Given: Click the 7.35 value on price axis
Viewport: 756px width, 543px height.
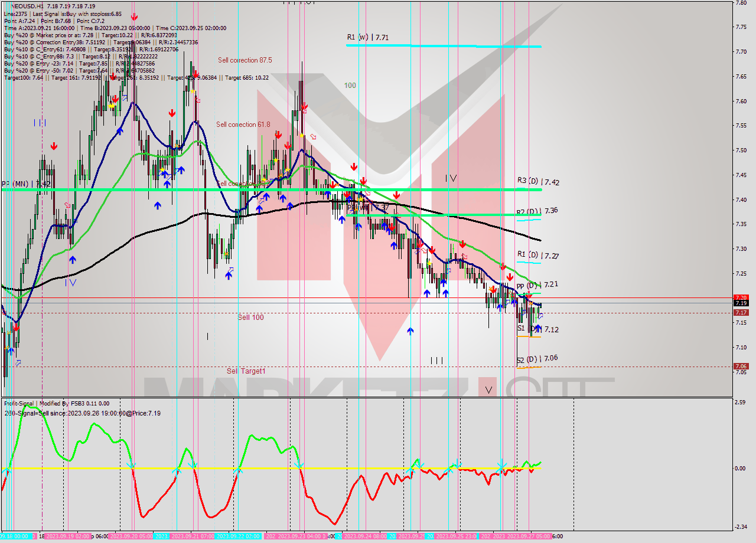Looking at the screenshot, I should (x=741, y=224).
